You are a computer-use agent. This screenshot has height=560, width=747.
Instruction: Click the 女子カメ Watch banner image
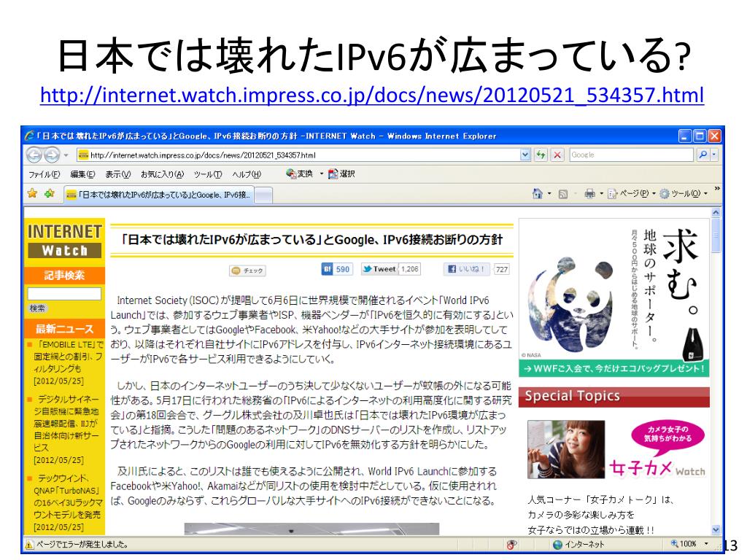(x=617, y=449)
